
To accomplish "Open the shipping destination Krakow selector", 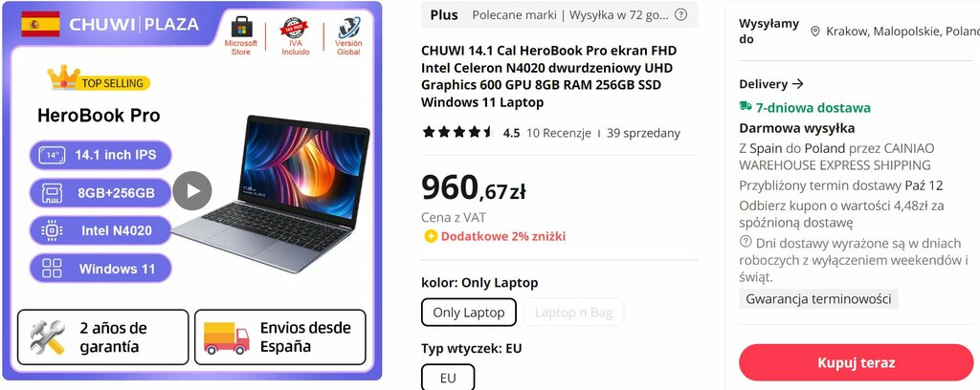I will point(895,32).
